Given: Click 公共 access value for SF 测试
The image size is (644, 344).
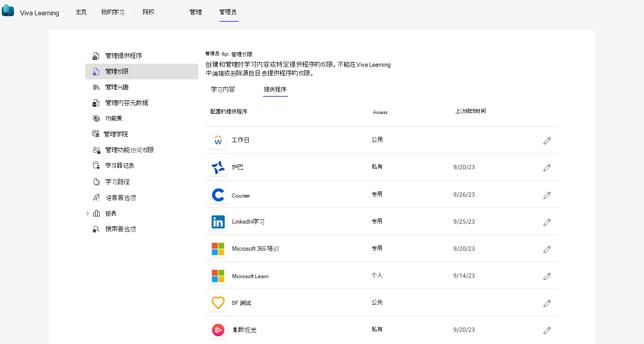Looking at the screenshot, I should [x=377, y=303].
